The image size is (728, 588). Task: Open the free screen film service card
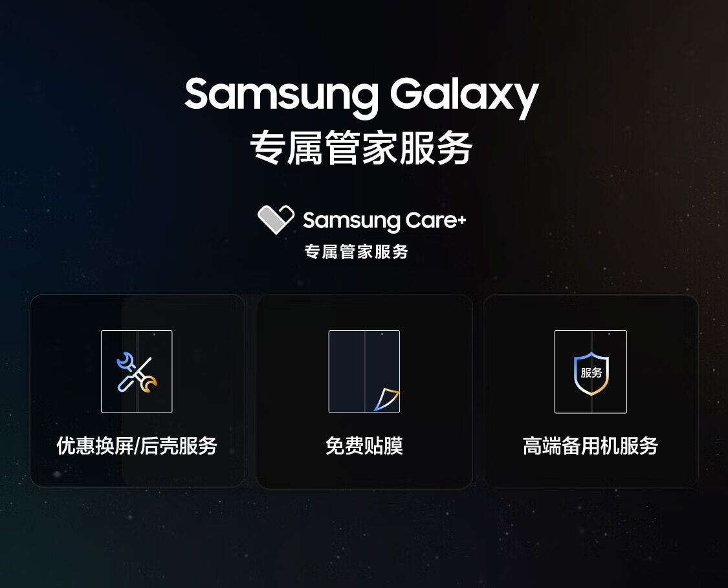364,392
